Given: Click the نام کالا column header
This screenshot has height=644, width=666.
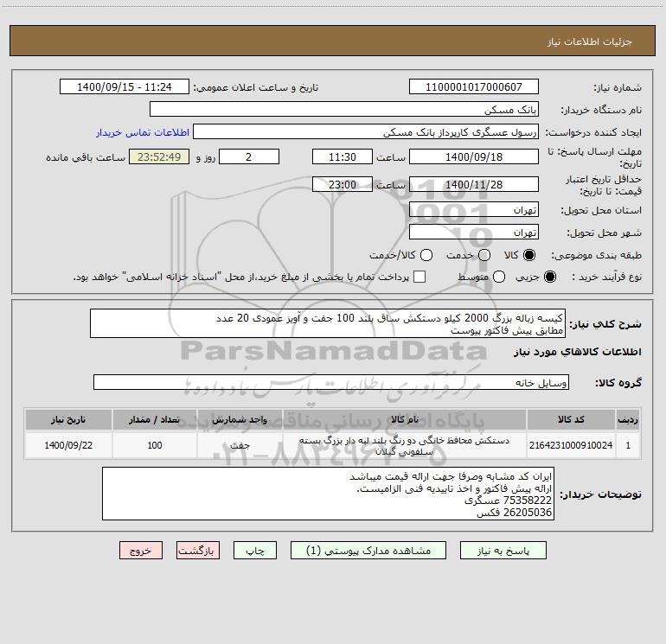Looking at the screenshot, I should [405, 419].
